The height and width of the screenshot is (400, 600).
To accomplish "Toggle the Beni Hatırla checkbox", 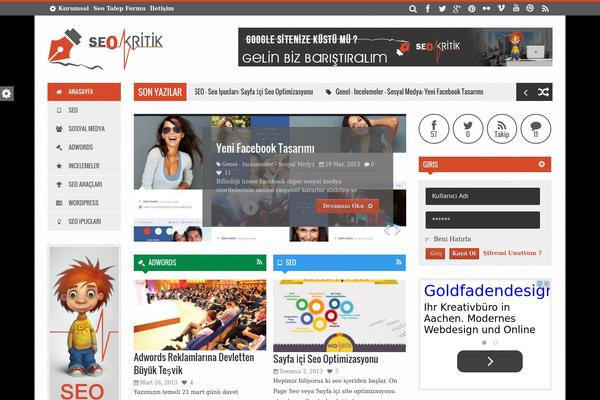I will pyautogui.click(x=427, y=239).
